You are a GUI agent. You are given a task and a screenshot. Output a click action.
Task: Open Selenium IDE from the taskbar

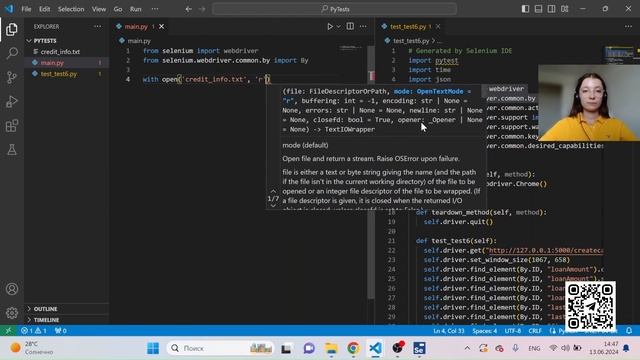[419, 348]
